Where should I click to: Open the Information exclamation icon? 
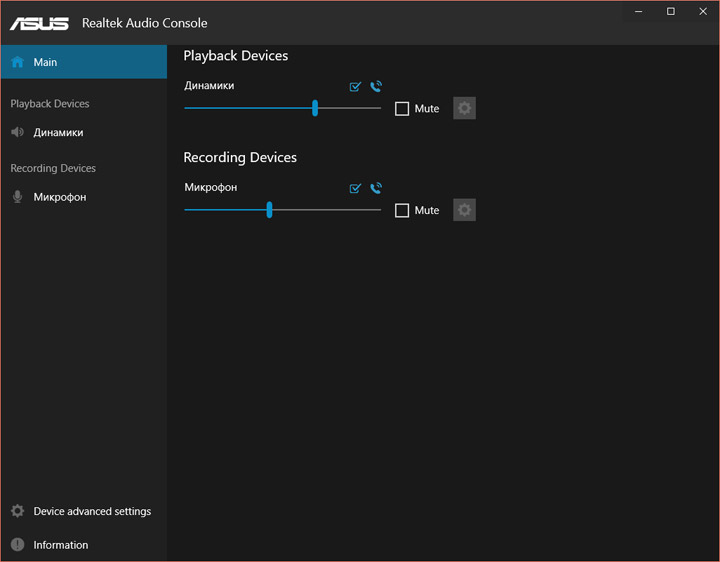17,545
